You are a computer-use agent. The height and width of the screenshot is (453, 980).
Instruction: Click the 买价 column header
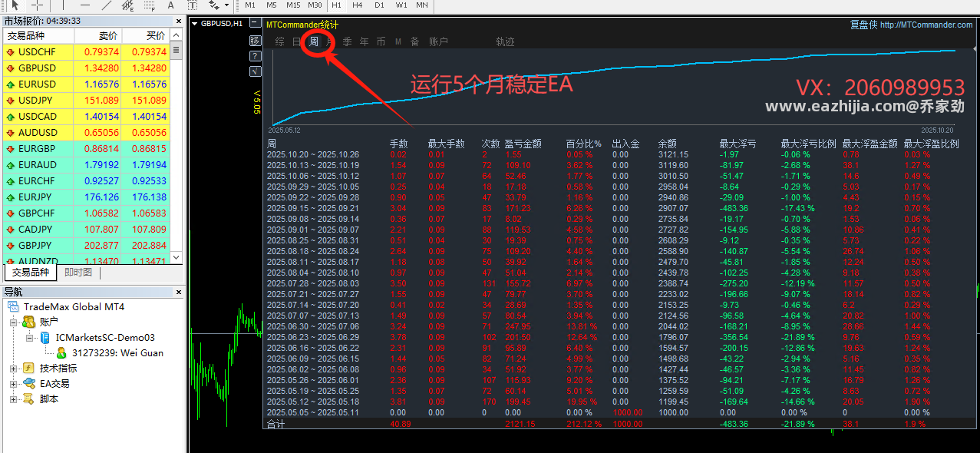tap(145, 36)
